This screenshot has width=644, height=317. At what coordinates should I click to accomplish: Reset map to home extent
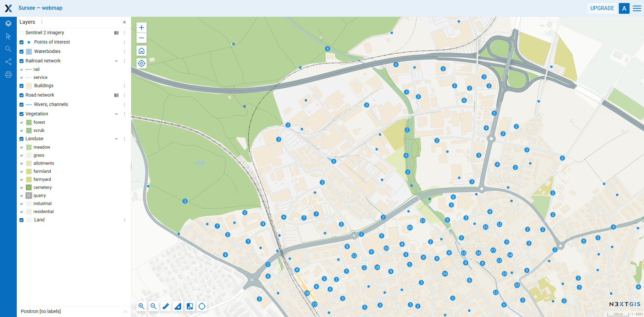[142, 51]
